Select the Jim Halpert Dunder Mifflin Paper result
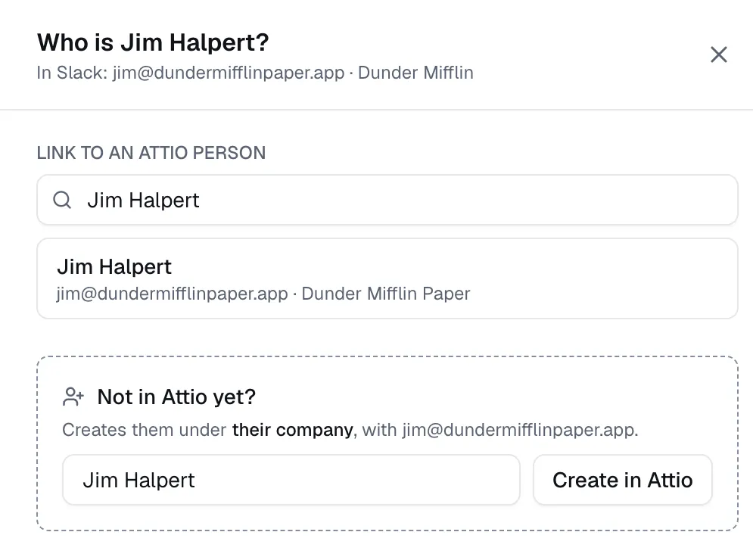This screenshot has height=560, width=753. point(387,278)
